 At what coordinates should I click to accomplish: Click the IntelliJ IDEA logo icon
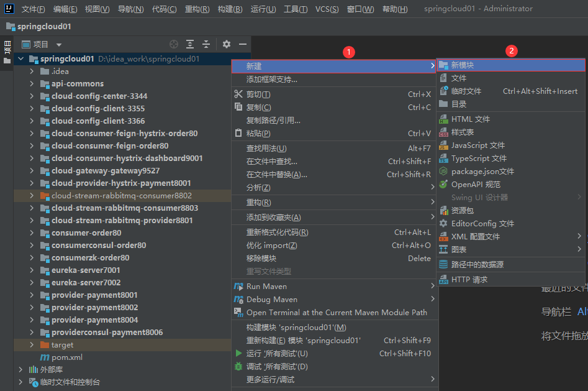coord(9,8)
